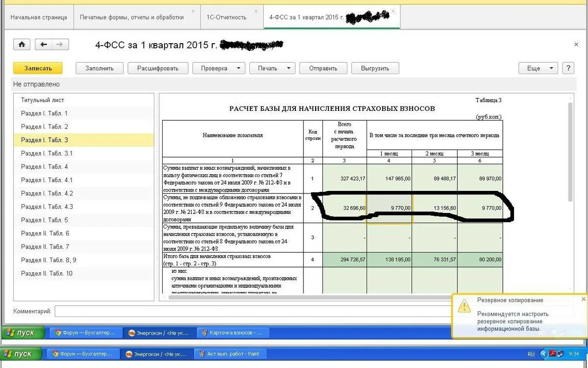Click the report's horizontal scrollbar
This screenshot has width=588, height=368.
point(314,297)
